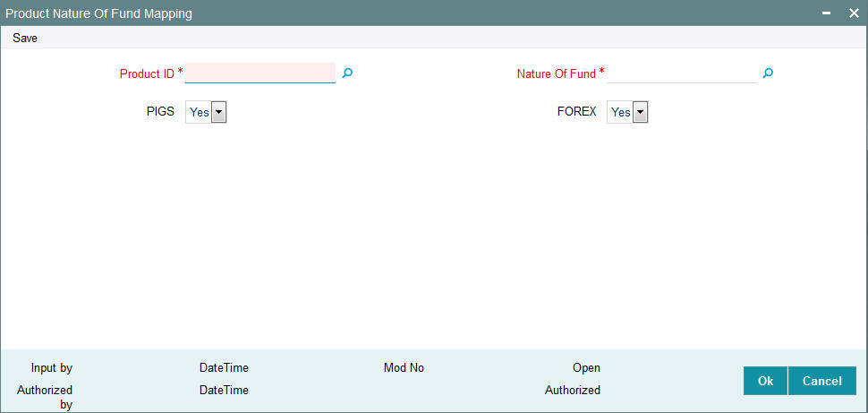868x413 pixels.
Task: Click the 'Product Nature Of Fund Mapping' title
Action: 99,13
